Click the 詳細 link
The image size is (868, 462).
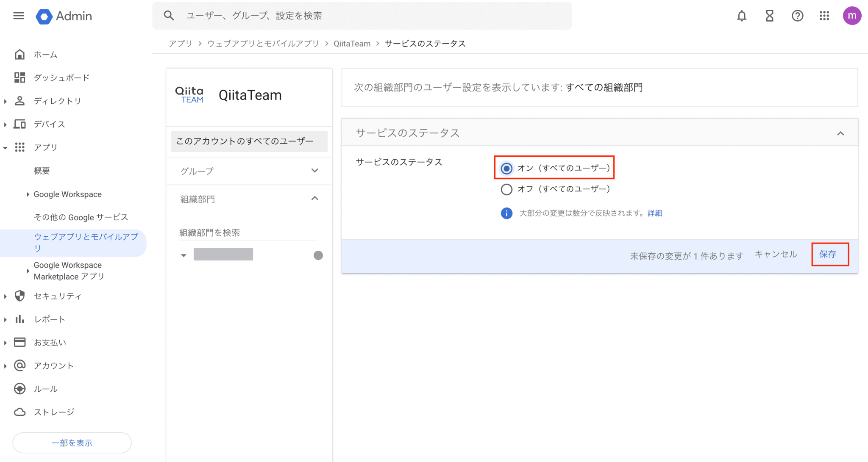(x=655, y=213)
